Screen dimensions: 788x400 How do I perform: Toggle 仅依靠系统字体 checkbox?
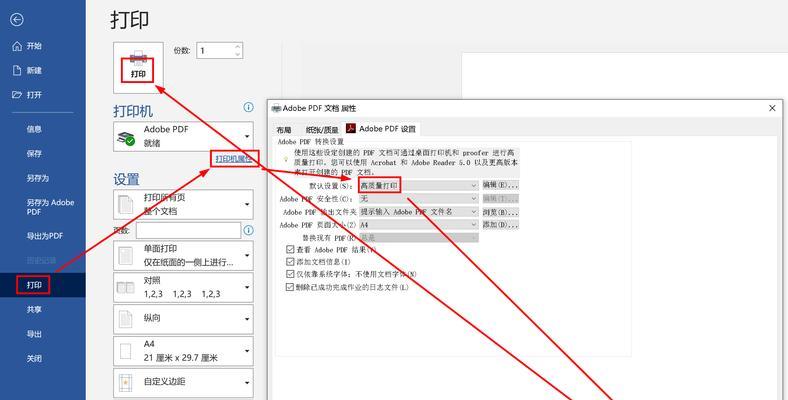pos(290,274)
